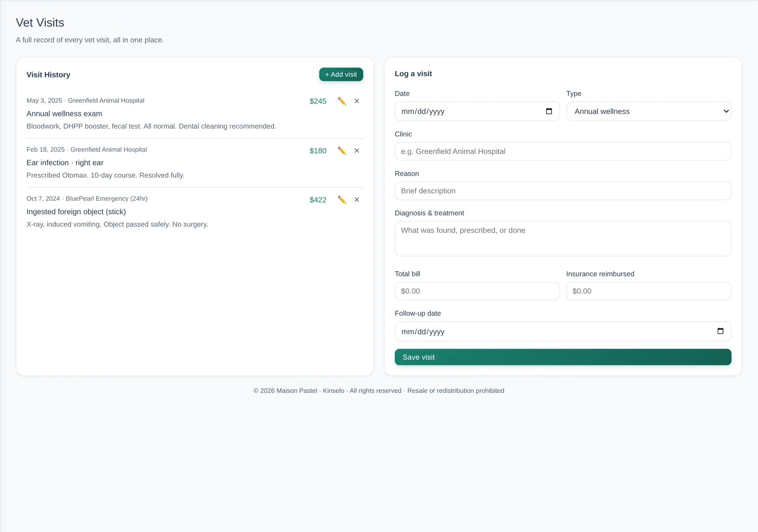Remove the Feb 18, 2025 visit

coord(357,151)
